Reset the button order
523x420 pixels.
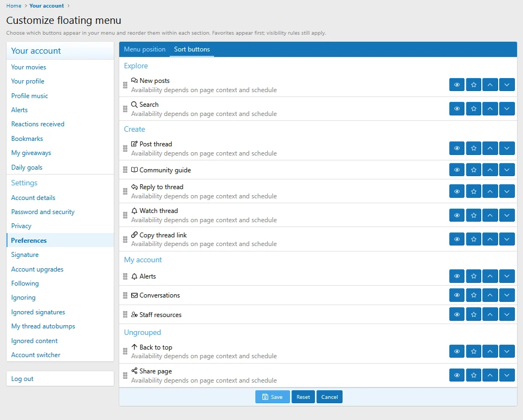[x=303, y=397]
